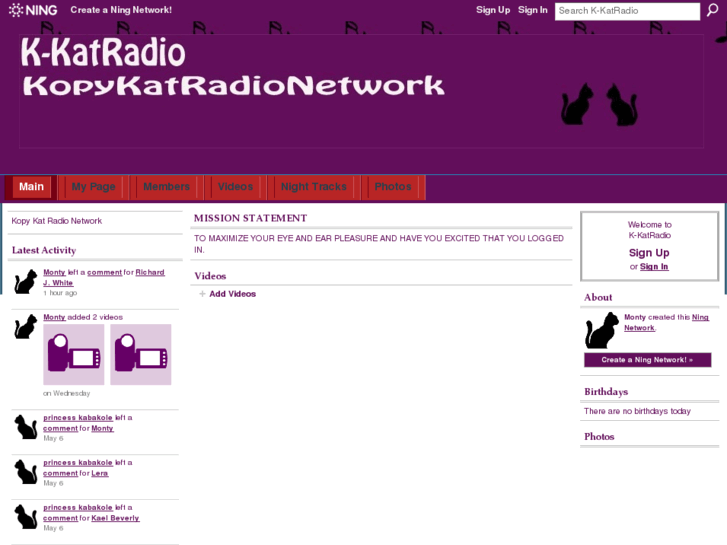
Task: Focus the Search K-KatRadio field
Action: coord(627,11)
